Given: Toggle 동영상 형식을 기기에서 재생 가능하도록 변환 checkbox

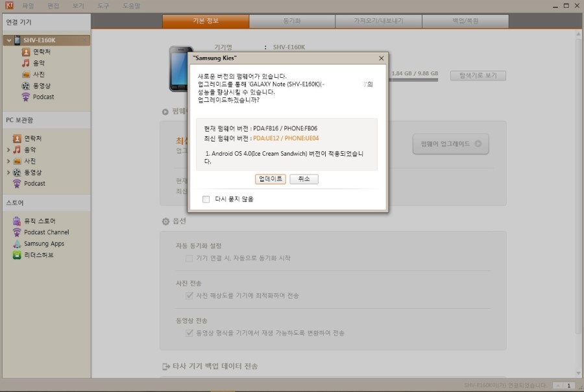Looking at the screenshot, I should [189, 333].
